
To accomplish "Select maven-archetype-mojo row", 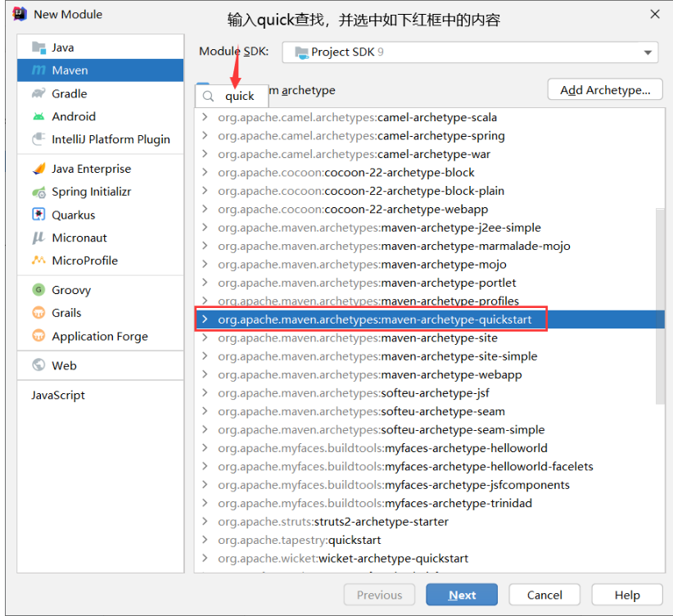I will tap(429, 265).
